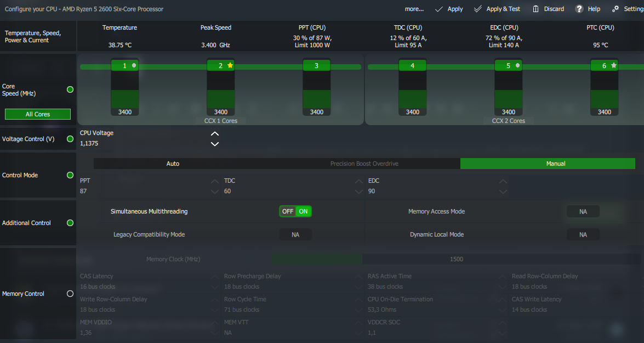Click the gold star on core 2

point(230,65)
